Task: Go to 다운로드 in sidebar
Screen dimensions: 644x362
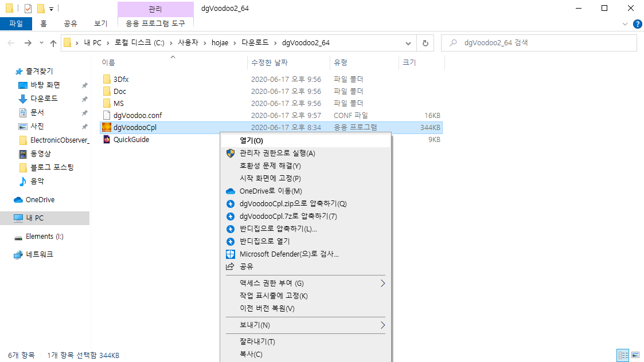Action: pyautogui.click(x=44, y=99)
